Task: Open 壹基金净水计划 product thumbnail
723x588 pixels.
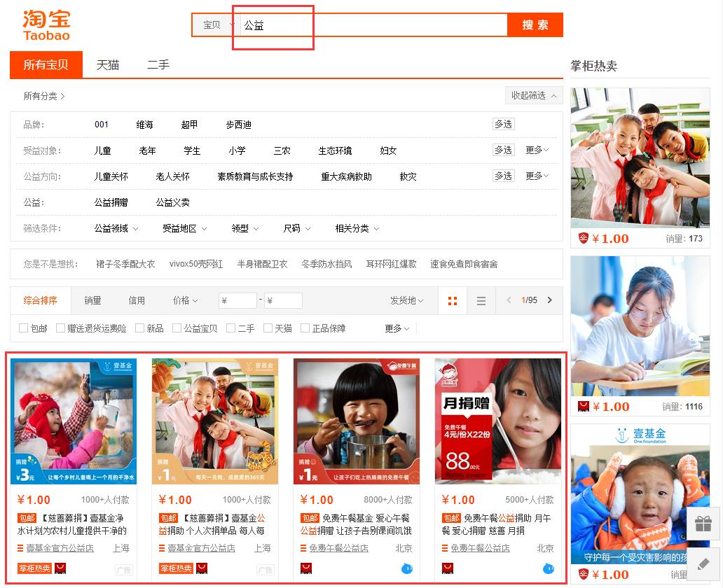Action: click(x=74, y=421)
